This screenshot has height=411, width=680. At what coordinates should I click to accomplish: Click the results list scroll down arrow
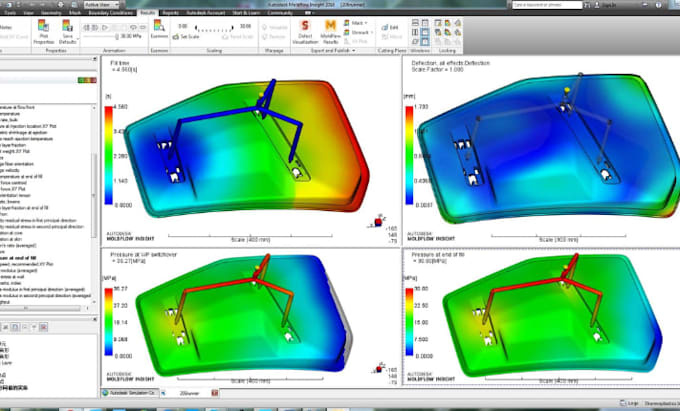pyautogui.click(x=94, y=302)
